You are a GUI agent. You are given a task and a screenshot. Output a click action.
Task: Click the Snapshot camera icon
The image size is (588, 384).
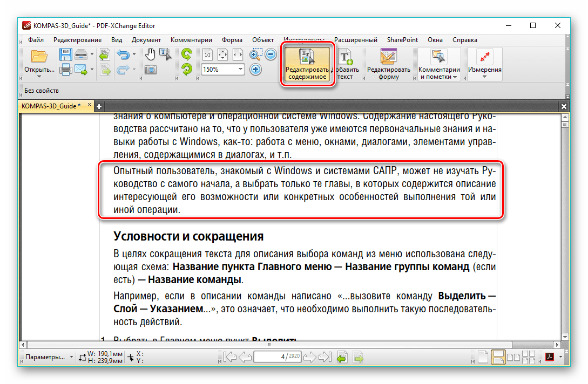pyautogui.click(x=151, y=69)
